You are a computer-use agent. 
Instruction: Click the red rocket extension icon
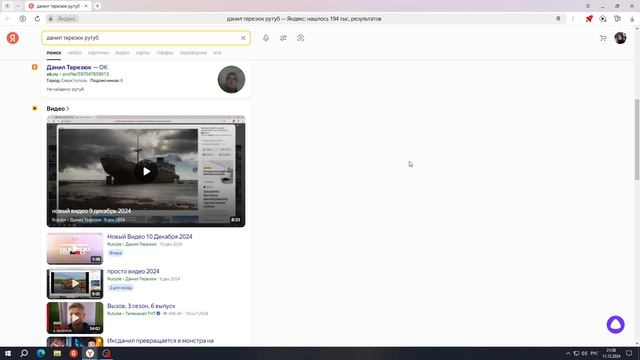(589, 19)
